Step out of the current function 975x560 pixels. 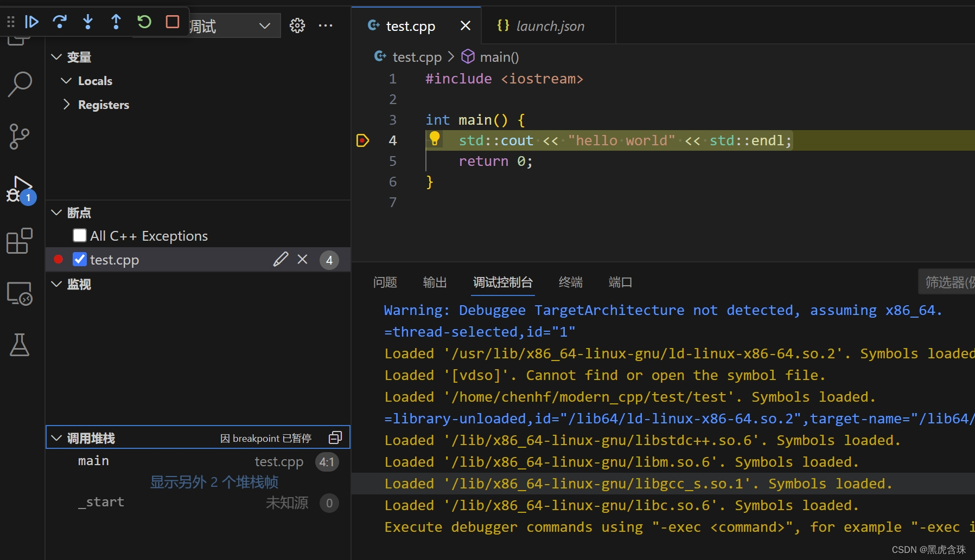[x=116, y=22]
